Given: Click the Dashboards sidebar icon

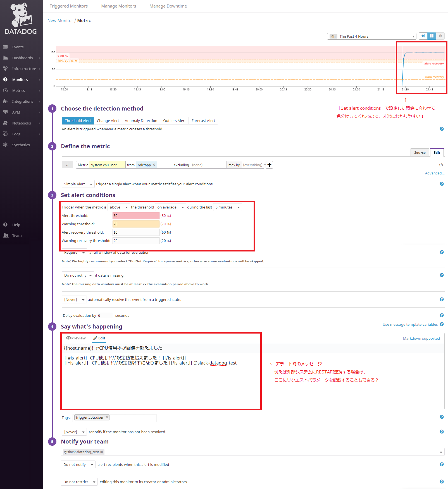Looking at the screenshot, I should [x=5, y=57].
